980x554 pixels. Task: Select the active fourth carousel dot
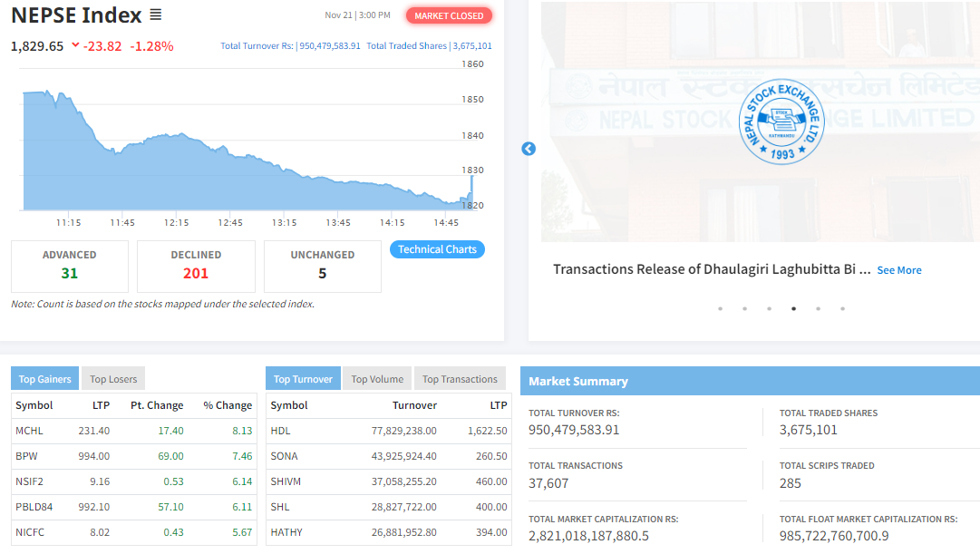coord(794,309)
